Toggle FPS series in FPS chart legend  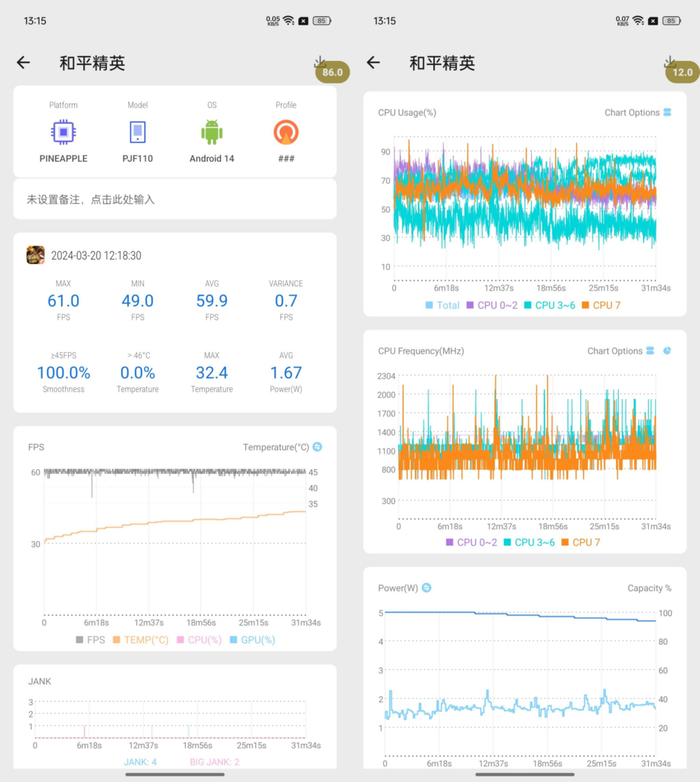pos(90,640)
